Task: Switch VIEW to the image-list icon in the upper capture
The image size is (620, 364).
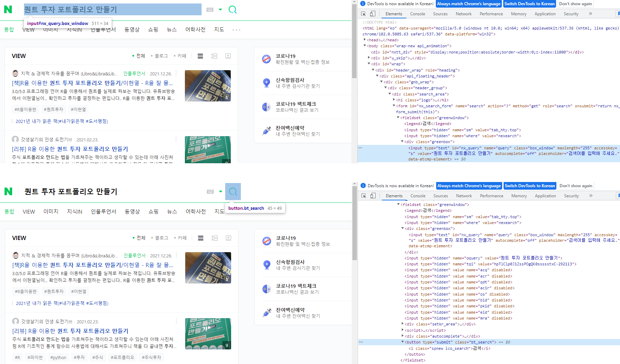Action: (x=214, y=56)
